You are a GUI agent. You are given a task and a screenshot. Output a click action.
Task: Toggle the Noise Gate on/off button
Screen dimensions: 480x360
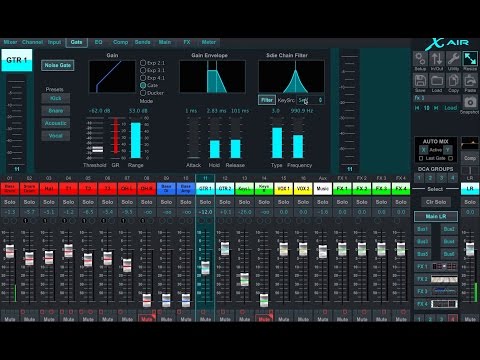pos(58,65)
